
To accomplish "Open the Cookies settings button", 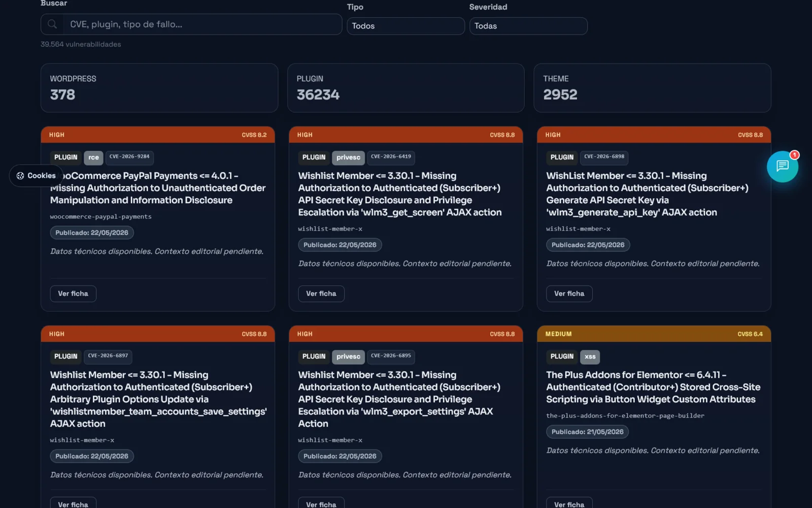I will click(x=36, y=176).
